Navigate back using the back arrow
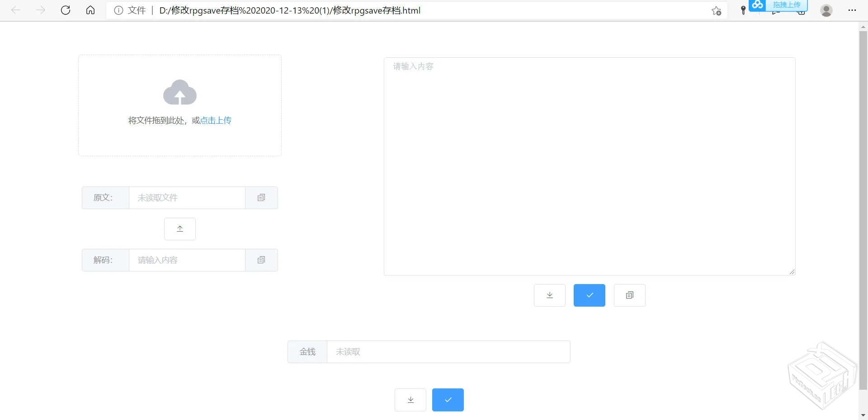 (16, 10)
